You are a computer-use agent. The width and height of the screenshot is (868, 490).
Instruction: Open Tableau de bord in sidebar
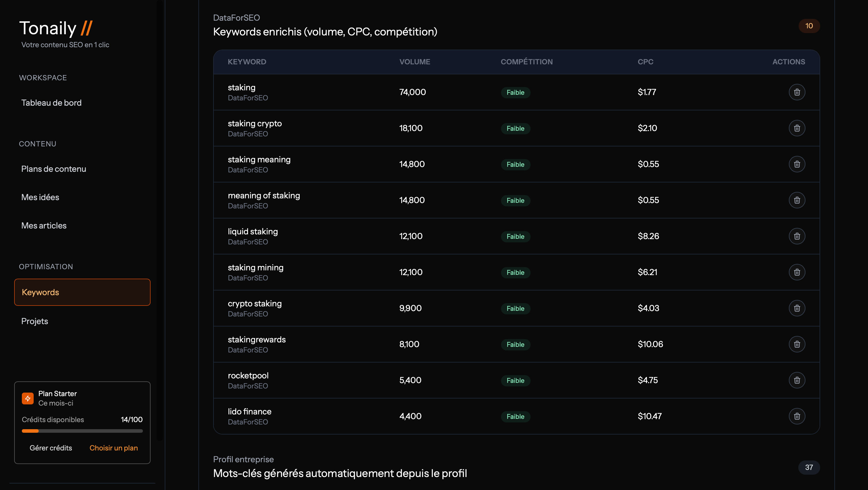51,103
